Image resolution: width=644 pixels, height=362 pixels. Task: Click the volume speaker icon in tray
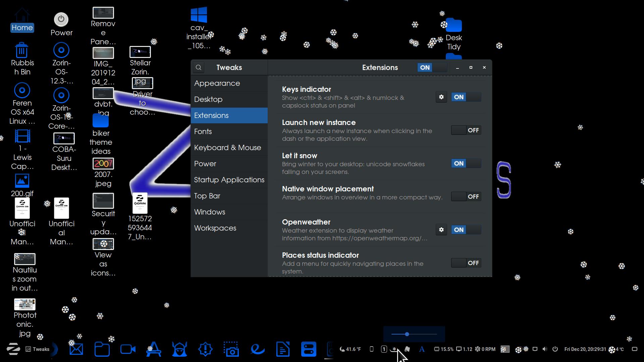point(545,349)
